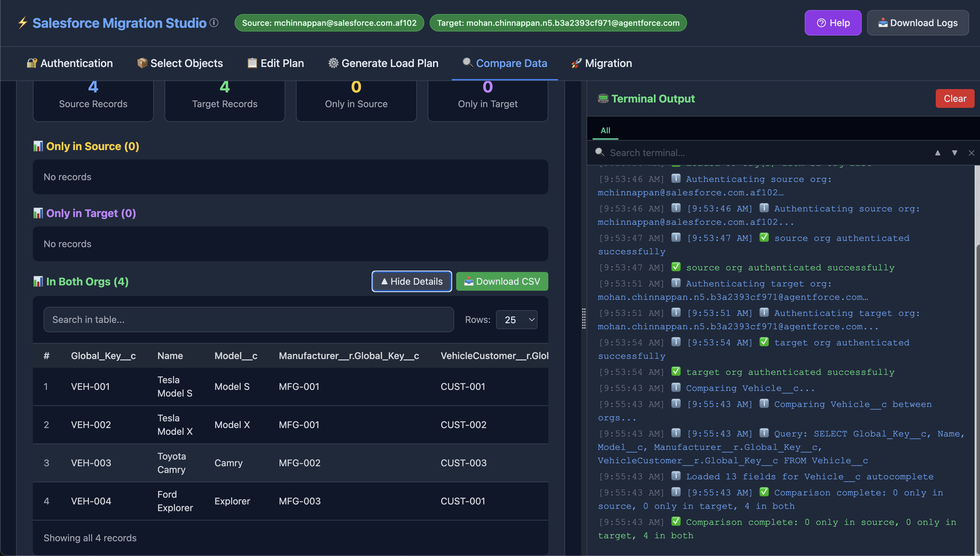Open the Select Objects tab
This screenshot has width=980, height=556.
click(180, 63)
